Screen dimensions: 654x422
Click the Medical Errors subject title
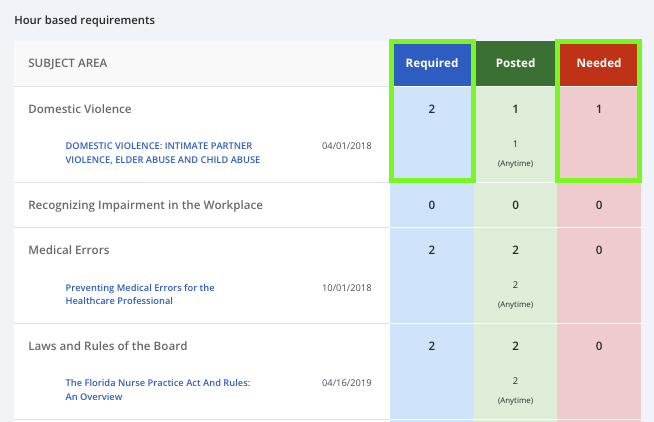click(x=68, y=250)
